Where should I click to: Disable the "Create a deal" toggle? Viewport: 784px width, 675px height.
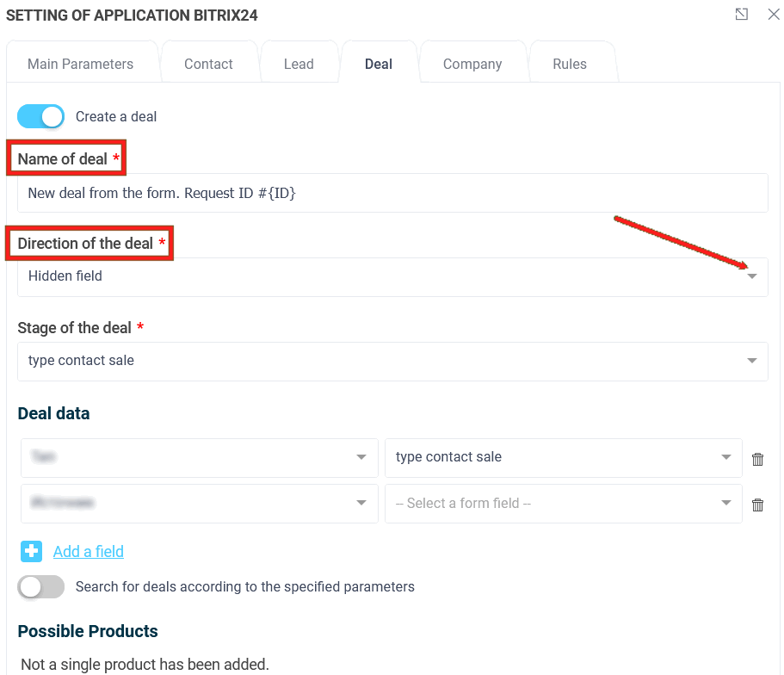click(x=40, y=115)
